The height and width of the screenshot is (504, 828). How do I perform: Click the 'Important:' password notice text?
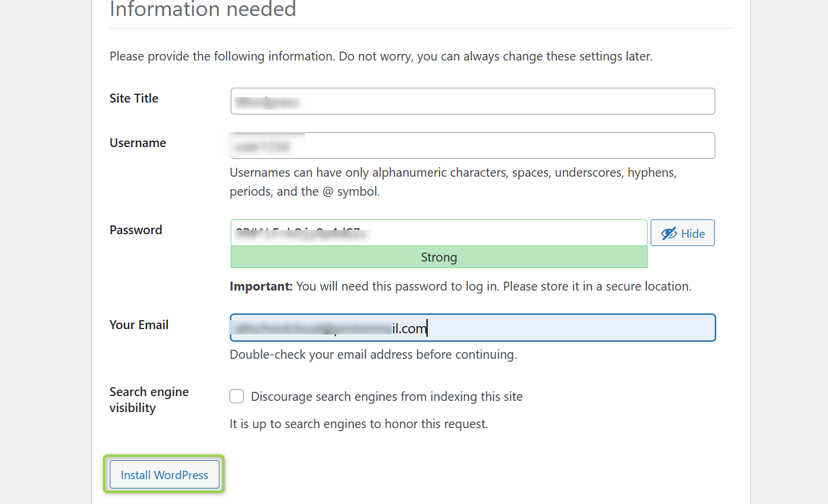pyautogui.click(x=460, y=286)
